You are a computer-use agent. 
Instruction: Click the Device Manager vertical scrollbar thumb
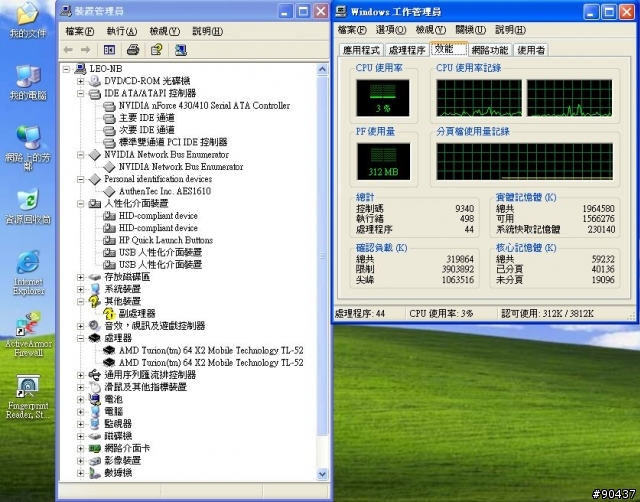point(322,255)
